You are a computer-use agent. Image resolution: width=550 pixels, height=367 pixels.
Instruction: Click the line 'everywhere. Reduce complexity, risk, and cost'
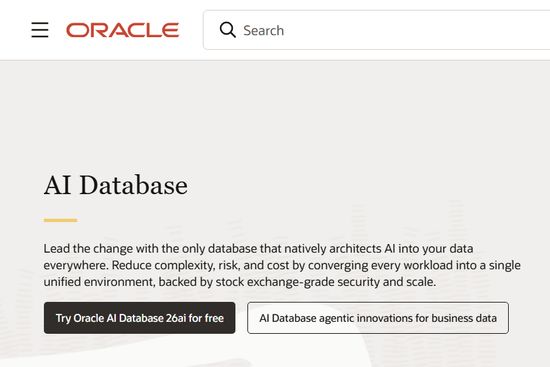click(282, 265)
